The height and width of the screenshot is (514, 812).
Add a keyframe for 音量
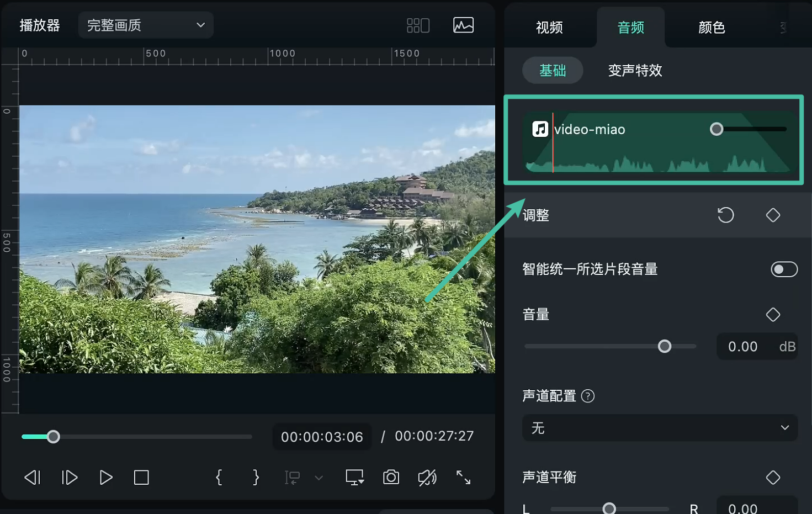coord(773,314)
